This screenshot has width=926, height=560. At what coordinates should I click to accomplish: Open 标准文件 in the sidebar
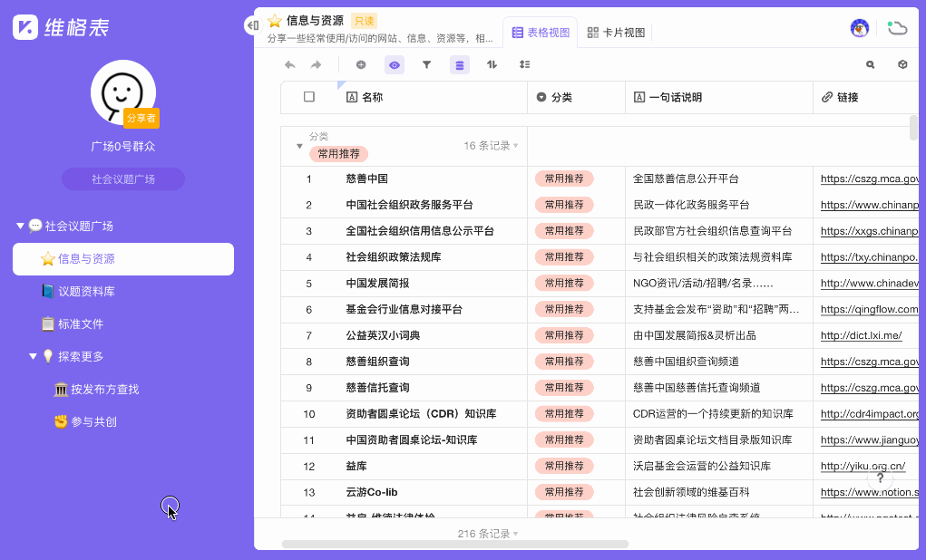click(x=123, y=324)
